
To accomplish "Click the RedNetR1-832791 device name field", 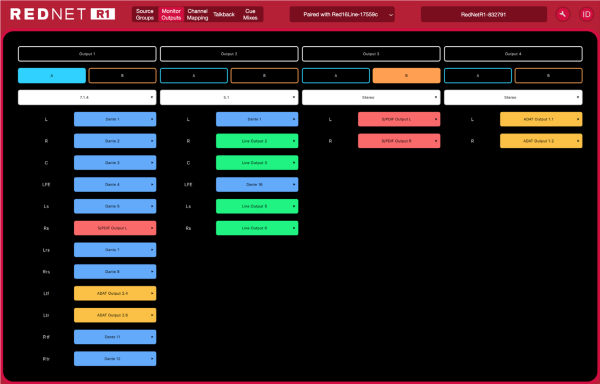I will [484, 15].
